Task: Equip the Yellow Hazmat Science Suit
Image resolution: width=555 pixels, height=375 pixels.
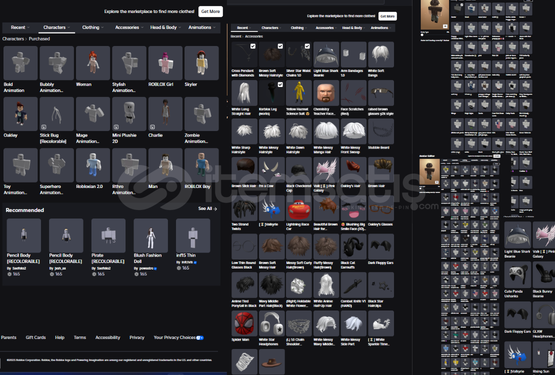Action: pos(299,93)
